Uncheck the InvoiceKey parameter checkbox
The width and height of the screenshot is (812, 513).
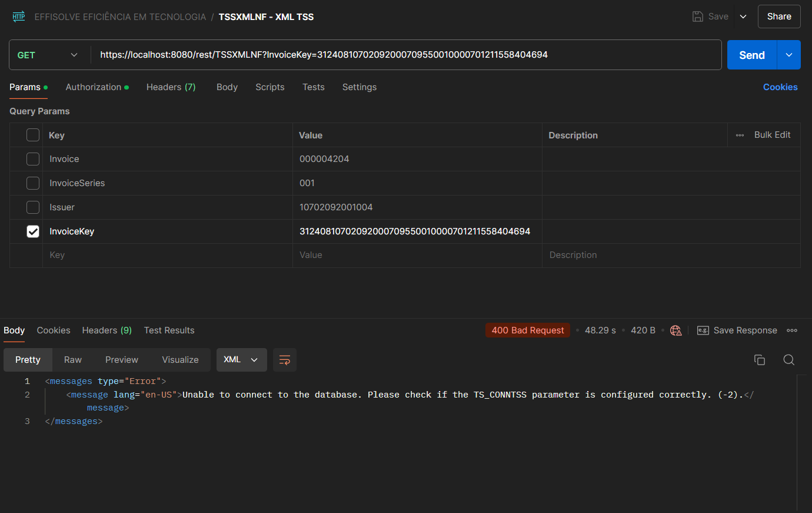(x=33, y=231)
